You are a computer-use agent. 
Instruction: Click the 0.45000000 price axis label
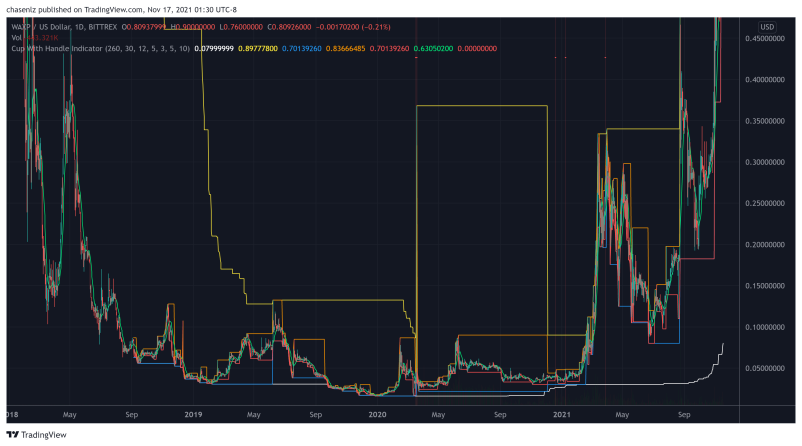[765, 38]
